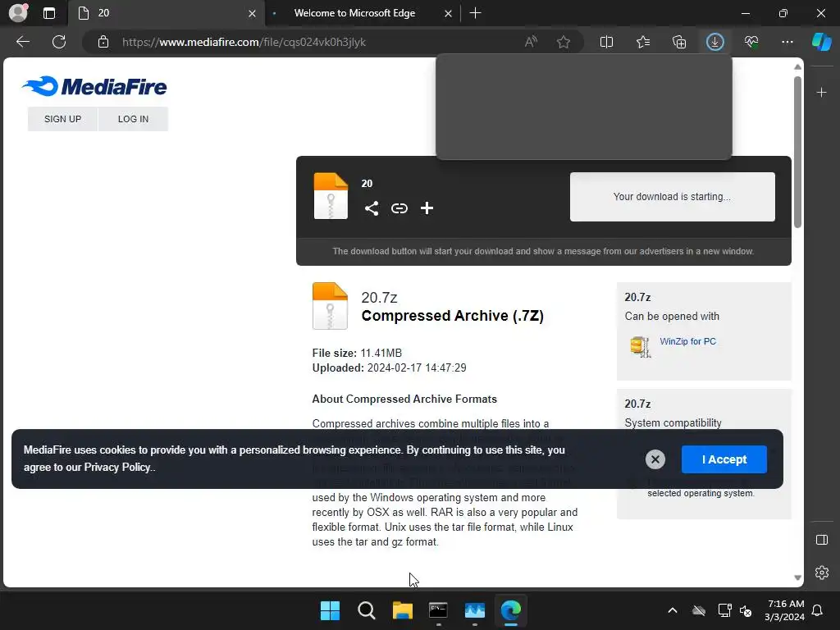Viewport: 840px width, 630px height.
Task: Go back using the back arrow
Action: tap(23, 42)
